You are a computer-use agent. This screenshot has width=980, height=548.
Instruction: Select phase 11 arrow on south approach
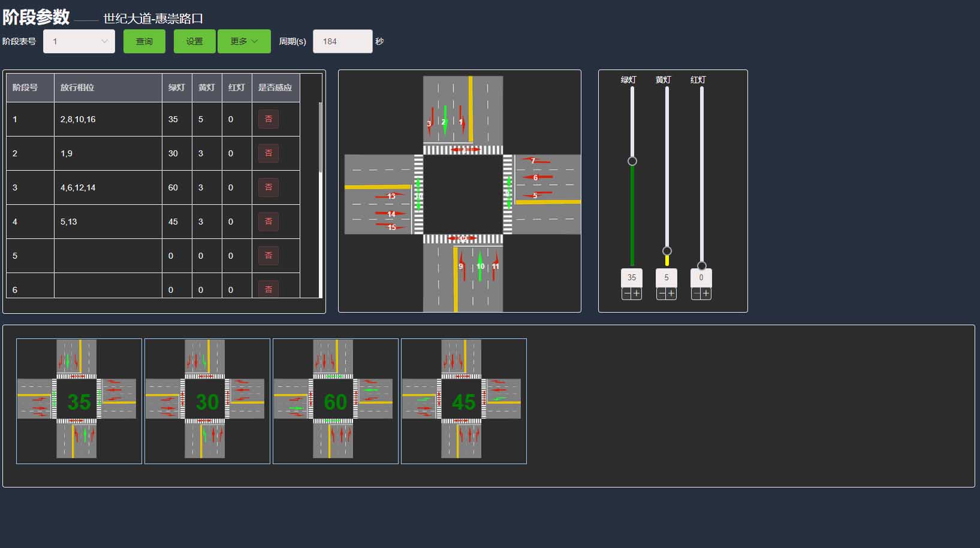coord(496,265)
